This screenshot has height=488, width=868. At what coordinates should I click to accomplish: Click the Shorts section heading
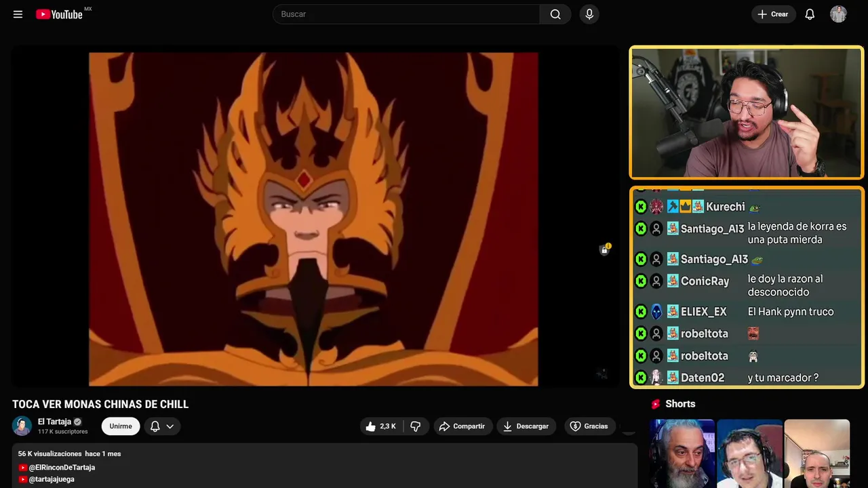pyautogui.click(x=680, y=404)
